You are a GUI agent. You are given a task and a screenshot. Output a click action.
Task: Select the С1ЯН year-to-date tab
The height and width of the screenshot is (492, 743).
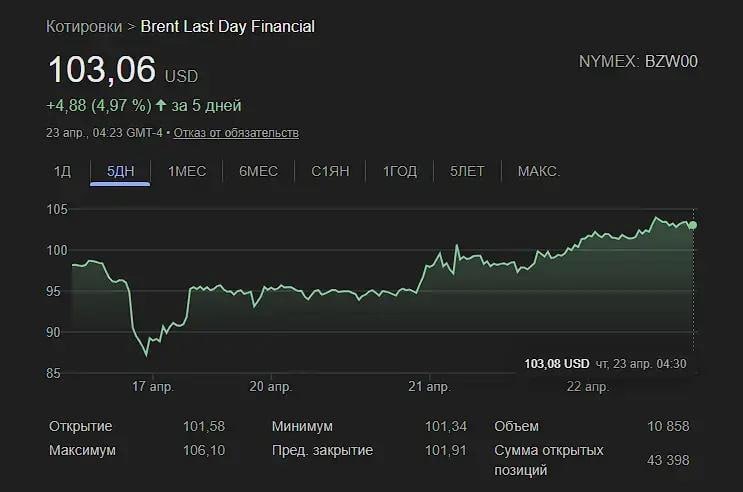pyautogui.click(x=330, y=172)
